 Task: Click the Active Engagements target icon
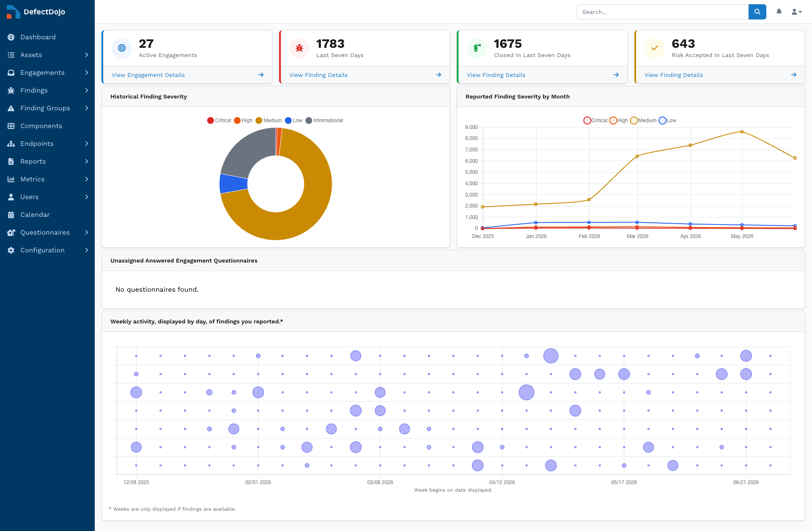click(122, 48)
